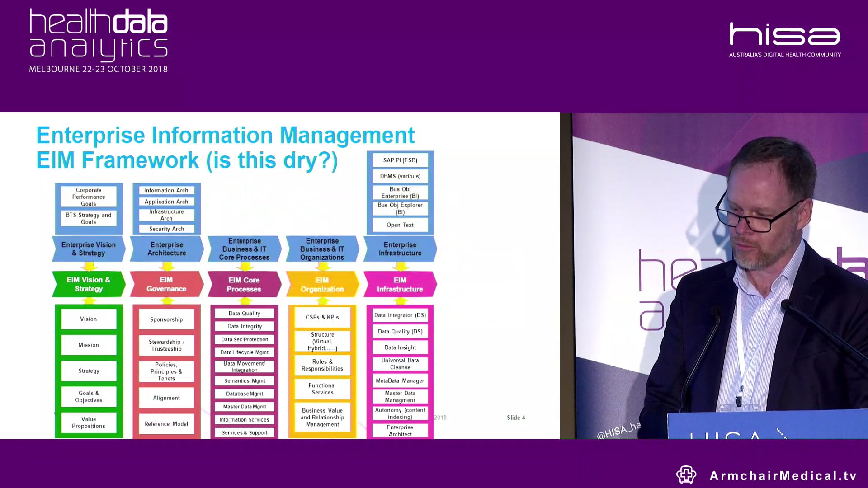Image resolution: width=868 pixels, height=488 pixels.
Task: Select the Open Text box
Action: [x=400, y=225]
